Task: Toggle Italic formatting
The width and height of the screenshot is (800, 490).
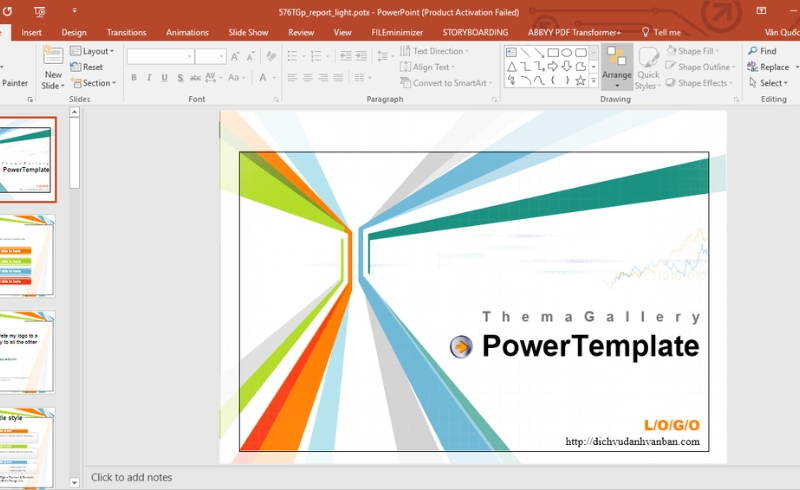Action: click(x=149, y=78)
